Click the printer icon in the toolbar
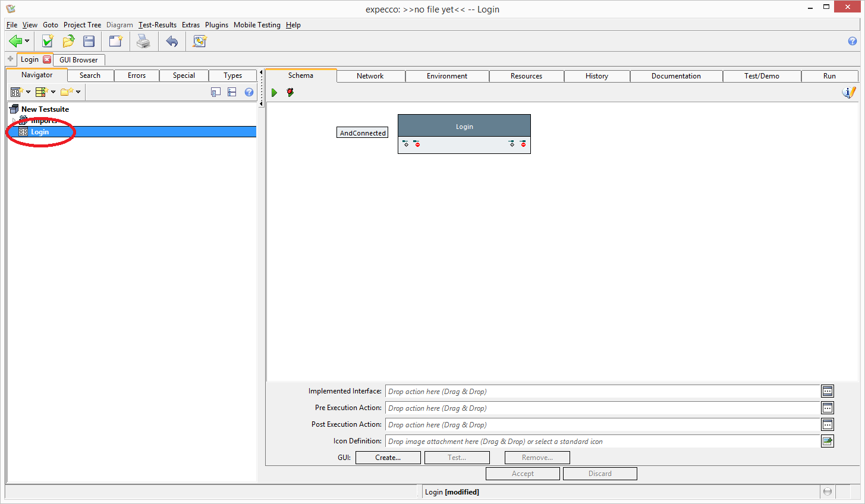The width and height of the screenshot is (865, 504). pos(143,41)
